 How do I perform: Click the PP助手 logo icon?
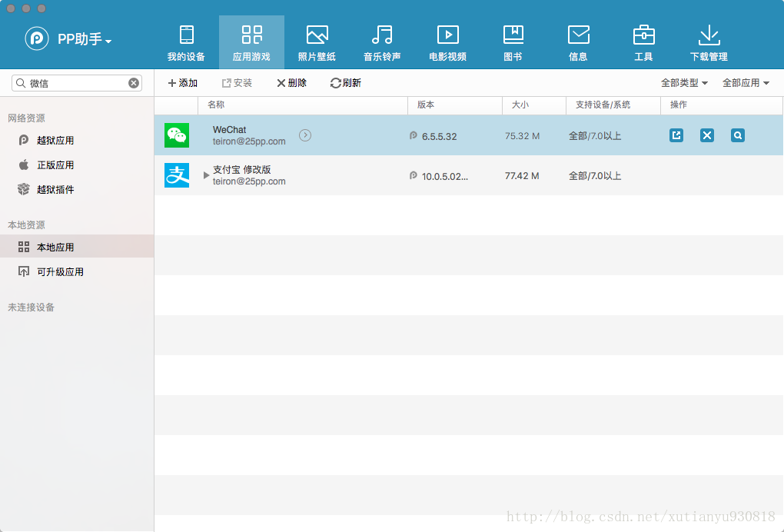click(x=37, y=38)
